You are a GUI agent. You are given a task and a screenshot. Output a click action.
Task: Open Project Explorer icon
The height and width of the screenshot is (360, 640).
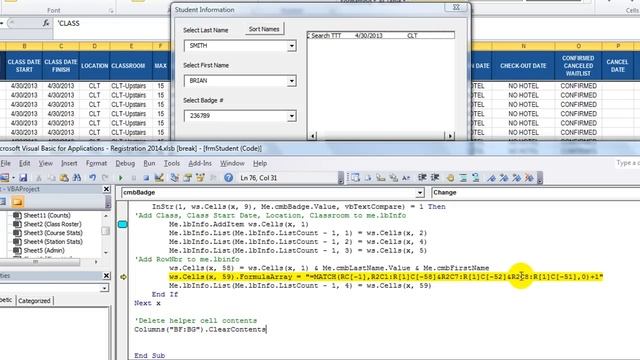[x=175, y=178]
